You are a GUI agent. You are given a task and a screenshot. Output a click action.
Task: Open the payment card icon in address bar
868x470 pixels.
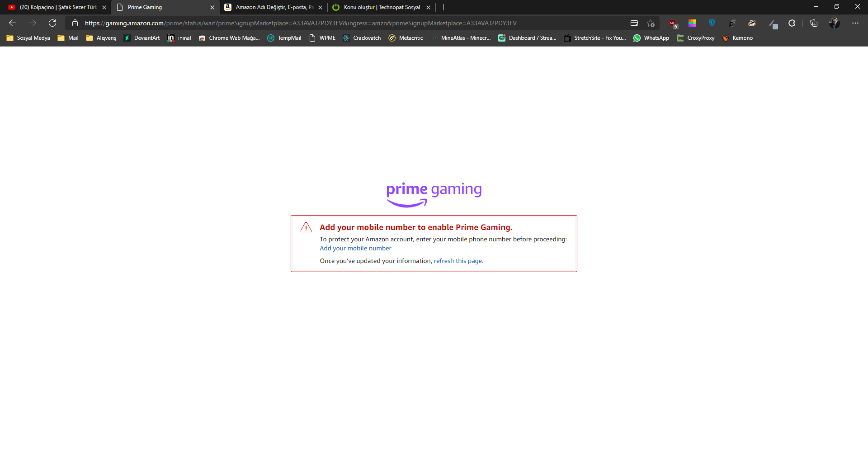(x=634, y=23)
